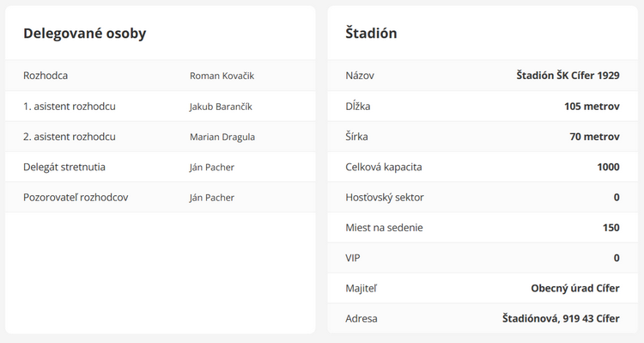Select first assistant Jakub Barančík
Viewport: 644px width, 343px height.
click(221, 107)
